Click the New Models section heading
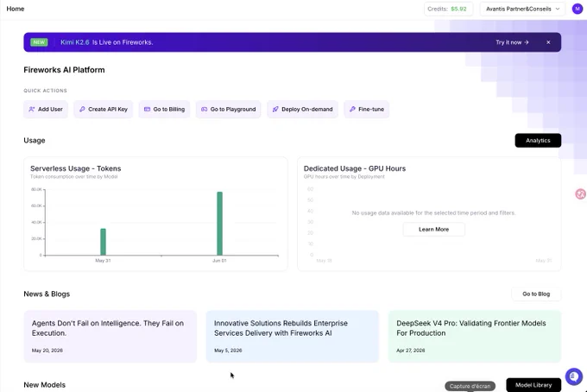Viewport: 587px width, 392px height. pyautogui.click(x=45, y=385)
